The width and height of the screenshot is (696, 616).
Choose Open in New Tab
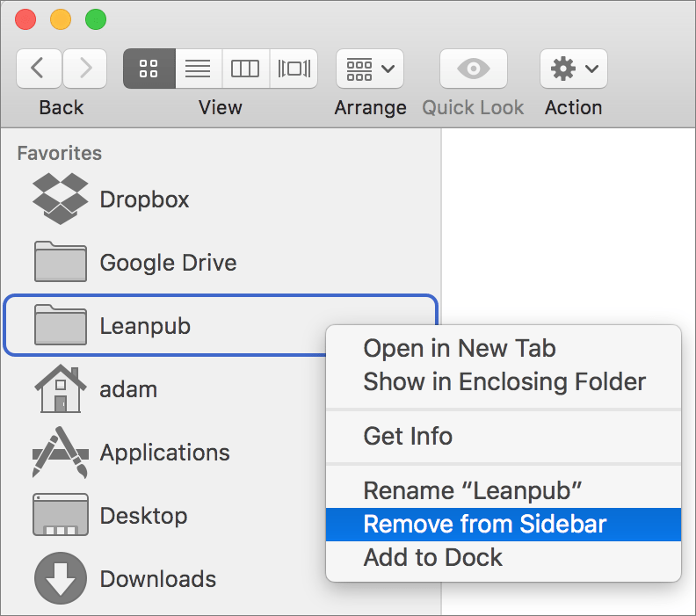[460, 348]
